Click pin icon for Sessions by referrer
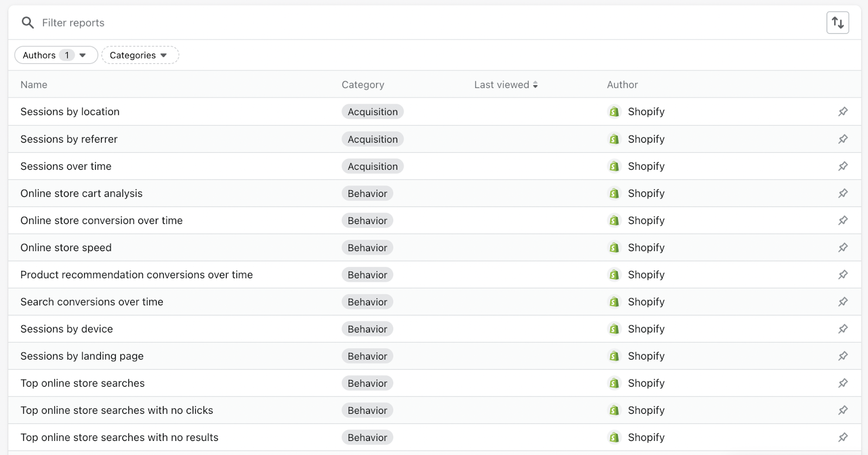 click(x=843, y=139)
